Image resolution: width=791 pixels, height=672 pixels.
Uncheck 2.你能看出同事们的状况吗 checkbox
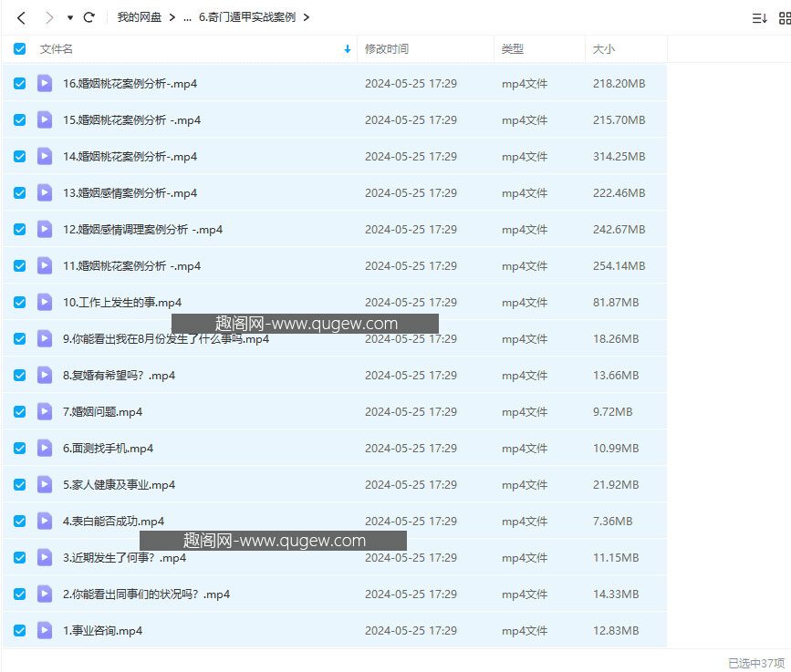tap(20, 594)
